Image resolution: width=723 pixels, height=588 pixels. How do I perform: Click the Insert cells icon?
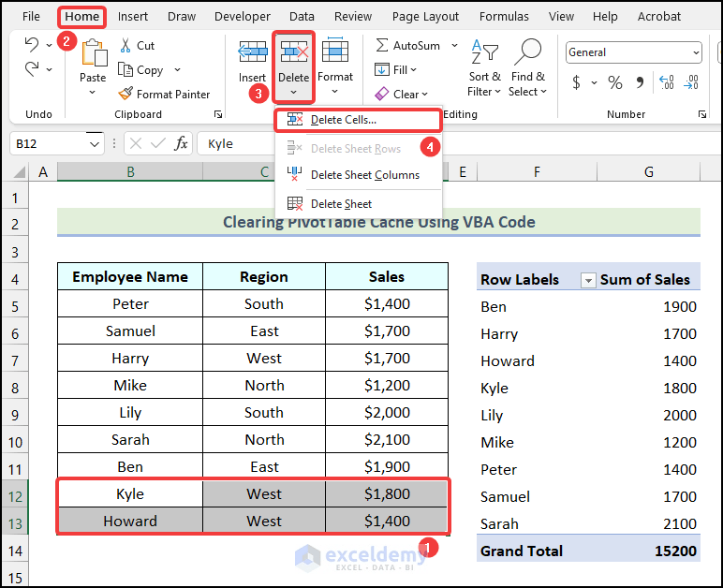(252, 51)
